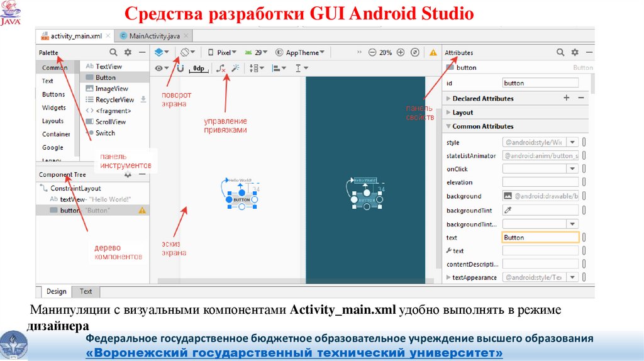Viewport: 644px width, 361px height.
Task: Search attributes with magnifier icon
Action: coord(560,52)
